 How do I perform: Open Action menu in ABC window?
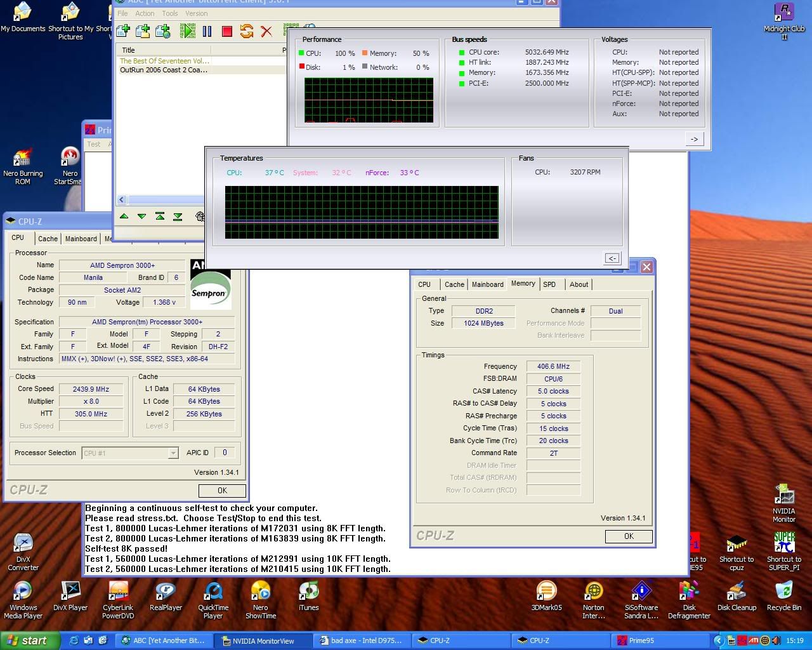(x=145, y=13)
